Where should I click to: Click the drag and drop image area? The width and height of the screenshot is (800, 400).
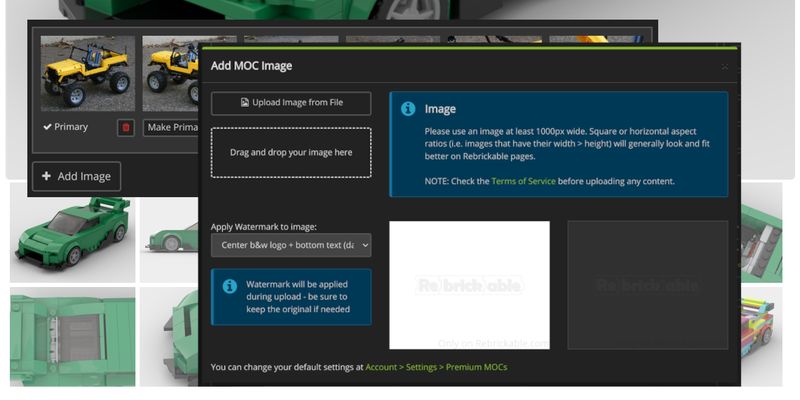point(291,152)
